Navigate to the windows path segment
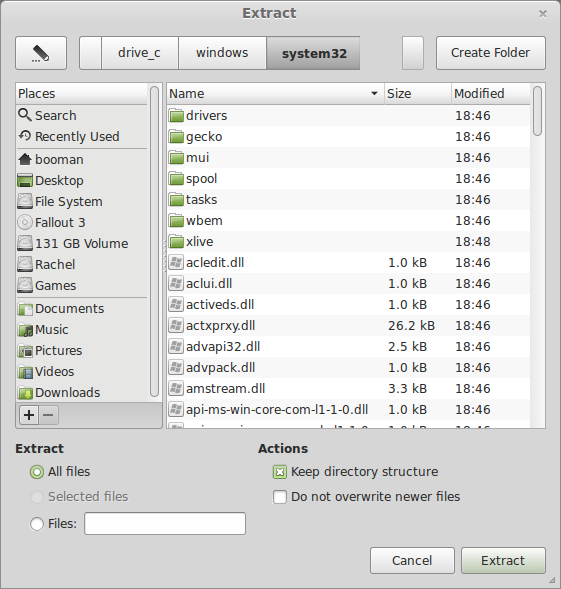The height and width of the screenshot is (589, 561). pos(222,53)
